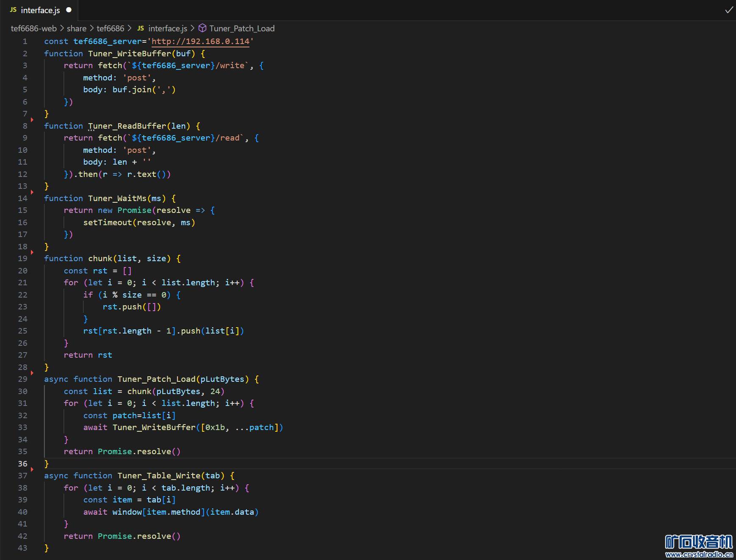Screen dimensions: 736x560
Task: Click window[item.method] on line 40
Action: (x=159, y=512)
